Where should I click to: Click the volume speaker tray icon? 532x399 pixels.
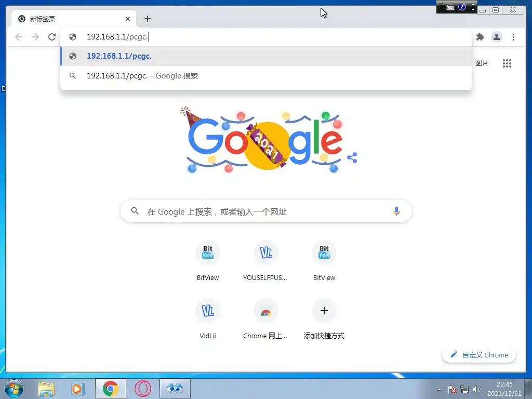tap(477, 389)
